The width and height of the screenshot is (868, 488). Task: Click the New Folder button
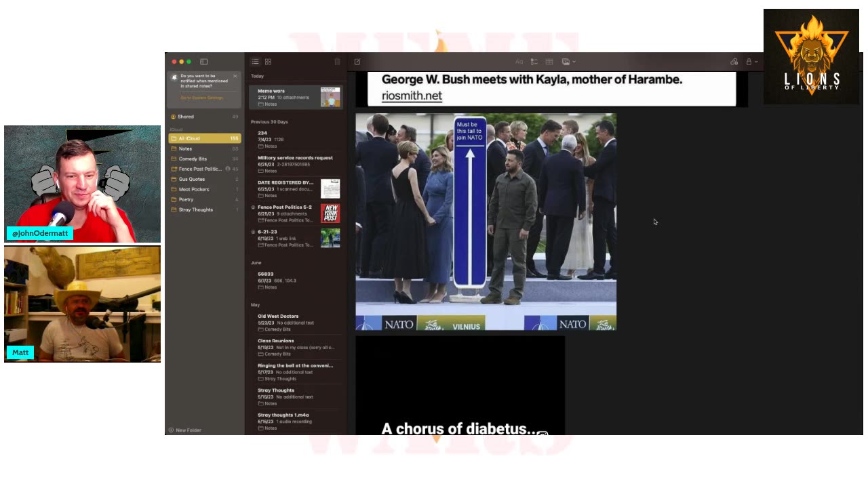pyautogui.click(x=184, y=430)
